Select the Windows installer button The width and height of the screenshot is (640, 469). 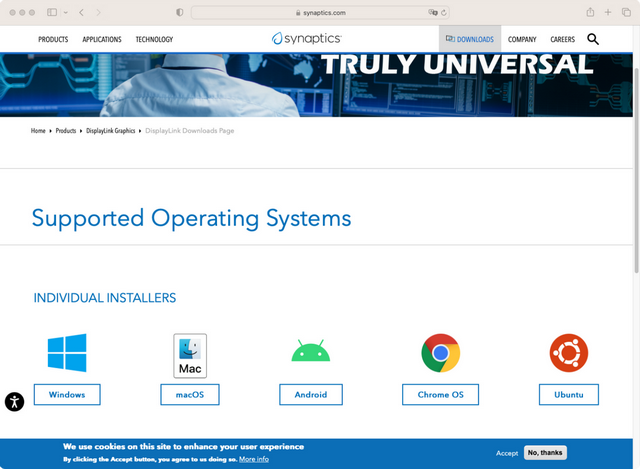67,394
